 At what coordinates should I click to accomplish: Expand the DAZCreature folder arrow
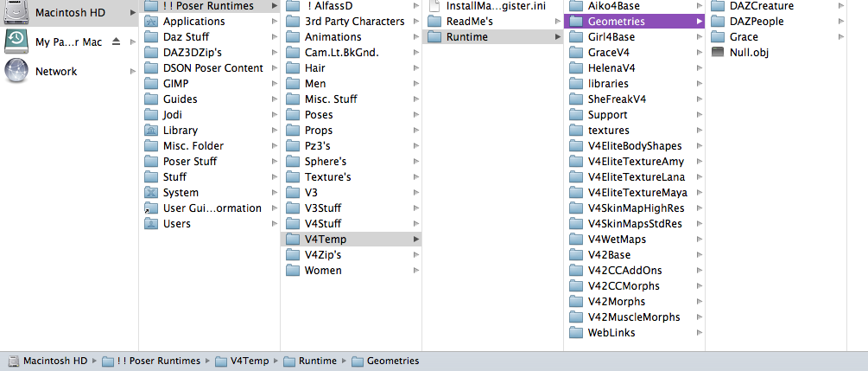pyautogui.click(x=841, y=6)
